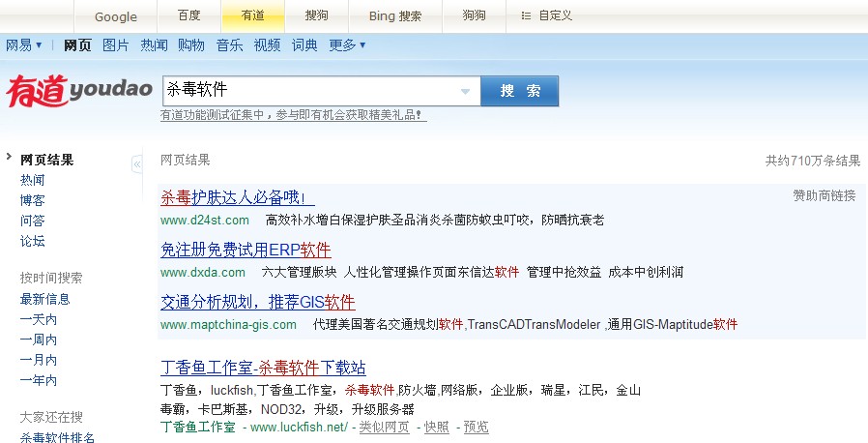
Task: Select 问答 in the left sidebar
Action: (x=32, y=221)
